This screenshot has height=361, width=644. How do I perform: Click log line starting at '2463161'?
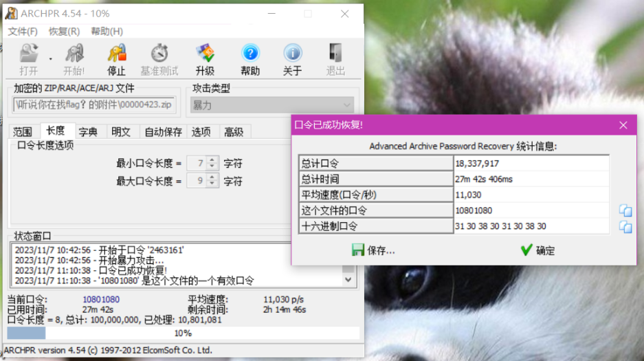pos(100,250)
